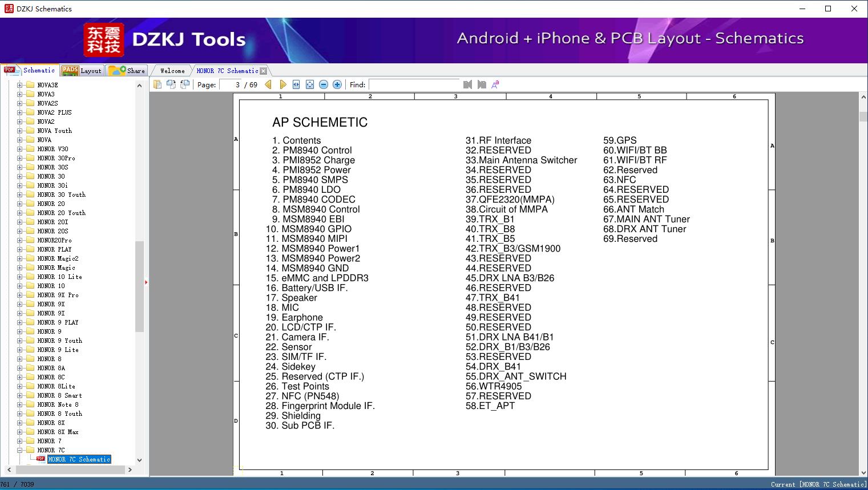Click the copy page icon in PDF toolbar

click(158, 84)
